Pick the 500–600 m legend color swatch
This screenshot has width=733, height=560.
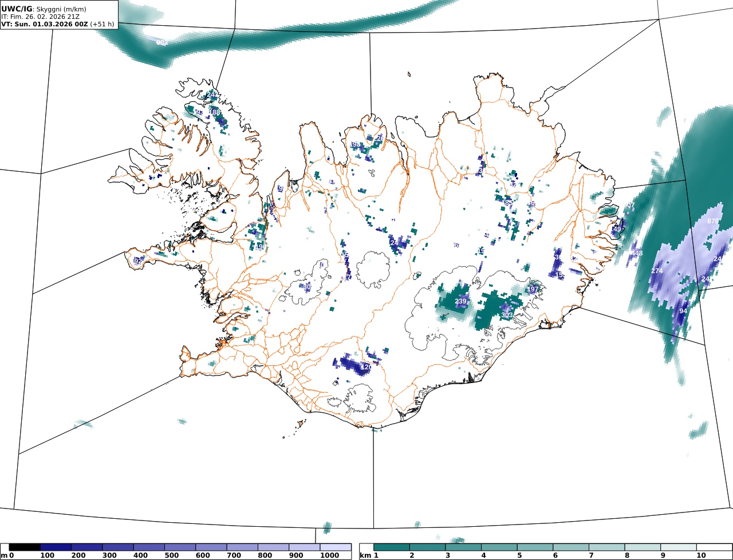pyautogui.click(x=180, y=547)
